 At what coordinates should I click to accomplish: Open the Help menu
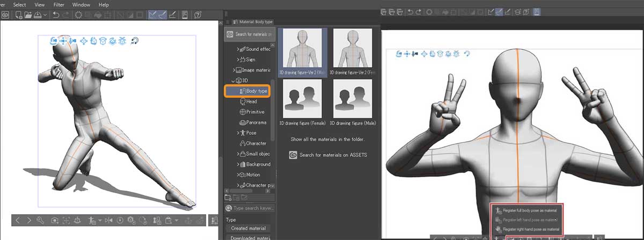tap(104, 4)
